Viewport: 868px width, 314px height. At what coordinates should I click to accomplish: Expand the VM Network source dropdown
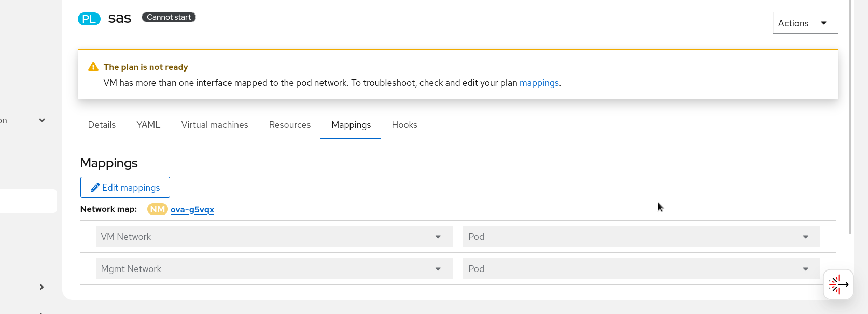[x=274, y=237]
